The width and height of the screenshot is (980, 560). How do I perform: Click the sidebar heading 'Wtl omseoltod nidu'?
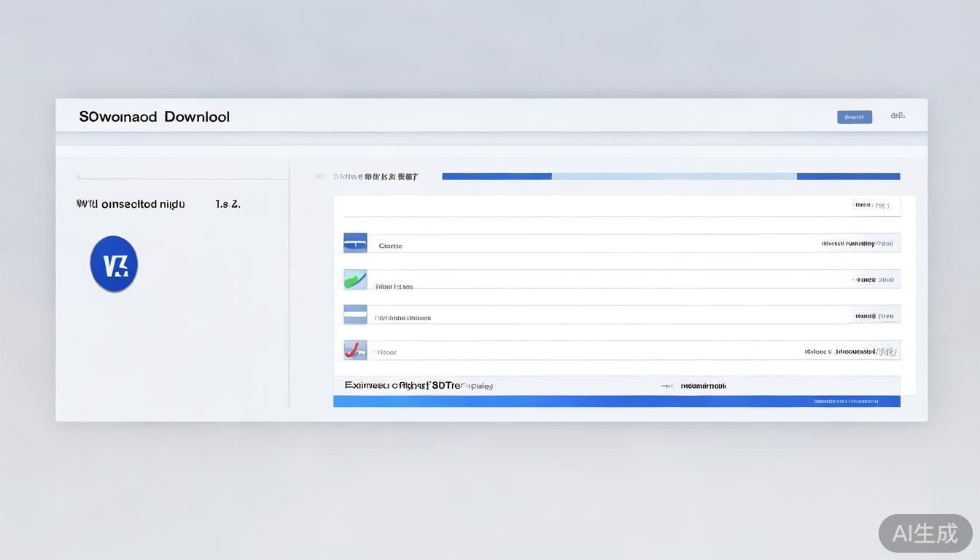coord(131,204)
